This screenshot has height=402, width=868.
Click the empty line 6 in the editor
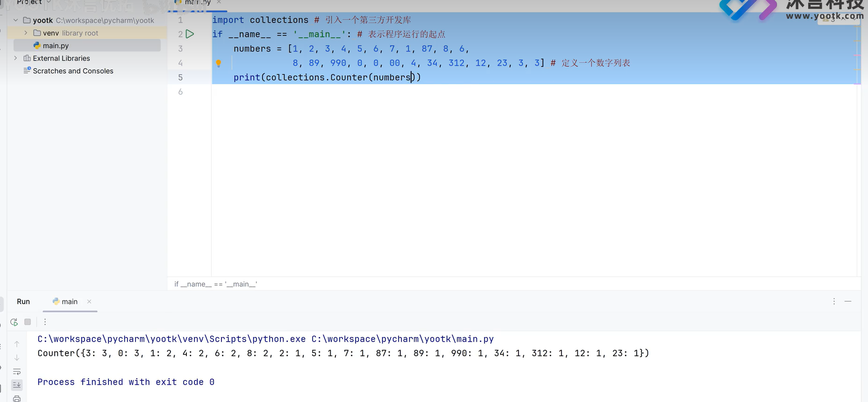click(534, 92)
